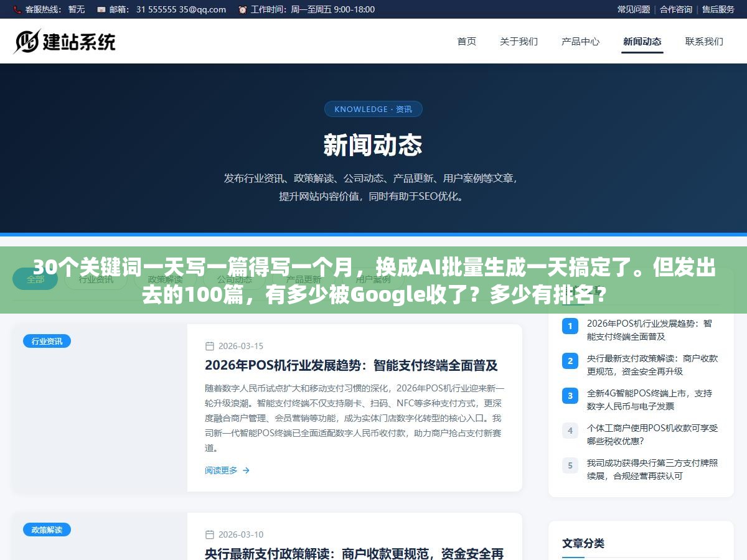Click the phone icon beside 客服热线
The width and height of the screenshot is (747, 560).
coord(17,9)
